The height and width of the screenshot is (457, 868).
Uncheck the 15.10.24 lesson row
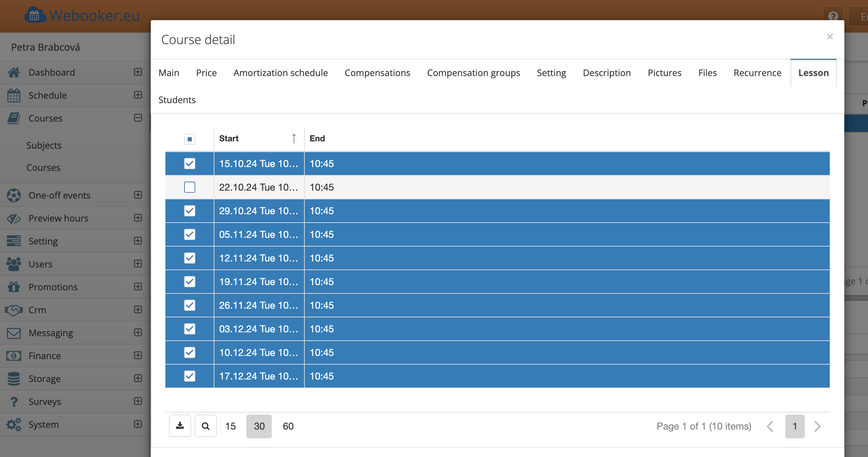(x=189, y=164)
